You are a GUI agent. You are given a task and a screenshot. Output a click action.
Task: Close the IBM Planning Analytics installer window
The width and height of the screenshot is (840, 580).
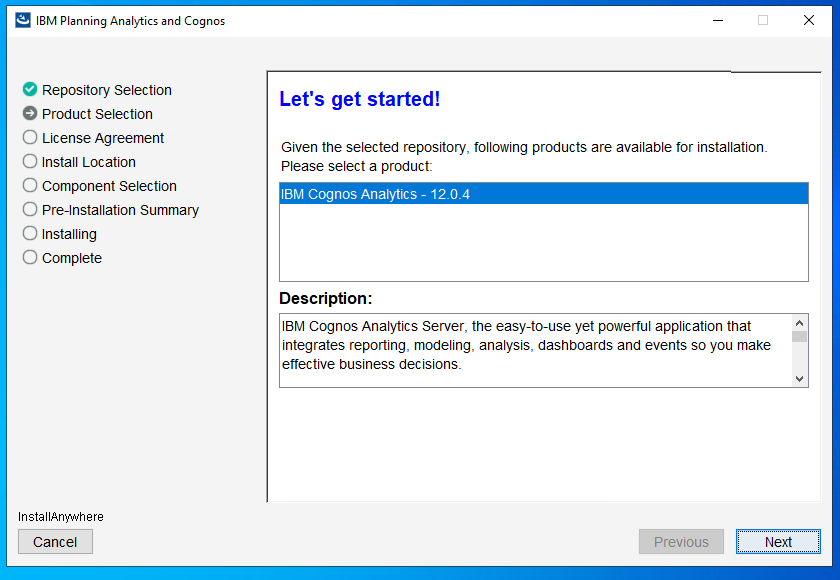click(809, 20)
